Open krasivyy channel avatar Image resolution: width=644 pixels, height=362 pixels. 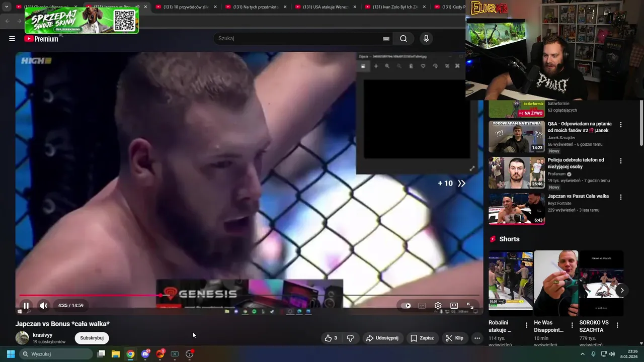pyautogui.click(x=22, y=338)
